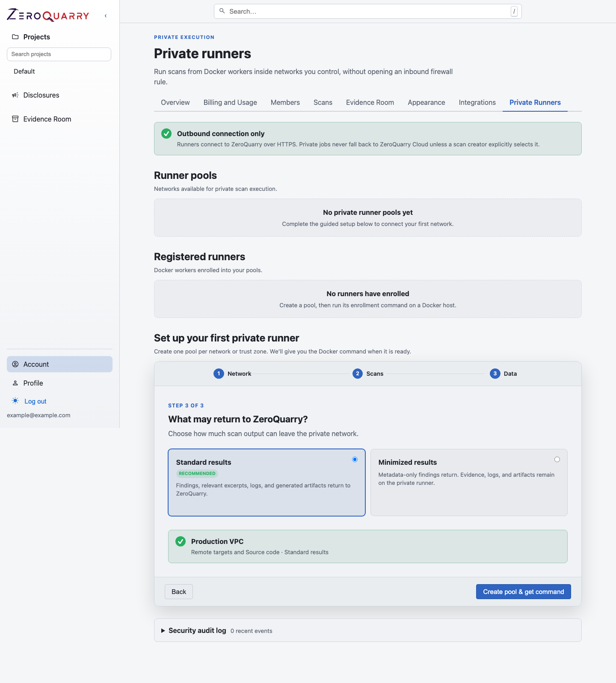The width and height of the screenshot is (616, 683).
Task: Open the Evidence Room tab
Action: click(x=370, y=103)
